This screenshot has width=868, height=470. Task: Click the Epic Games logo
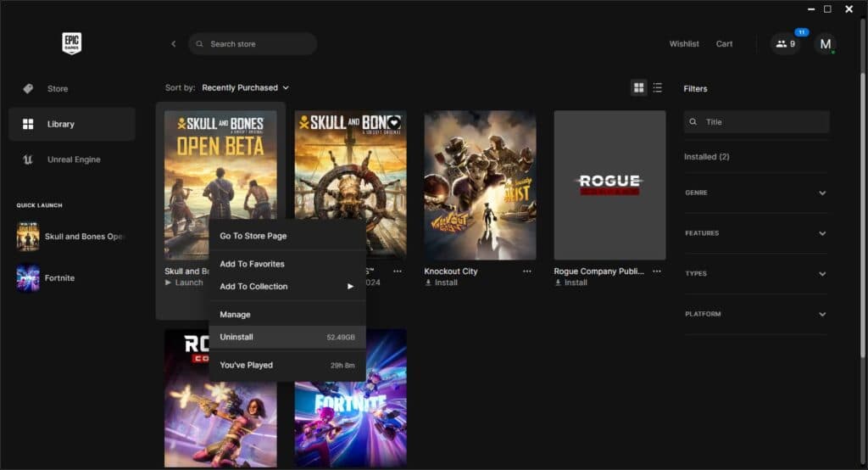[72, 43]
